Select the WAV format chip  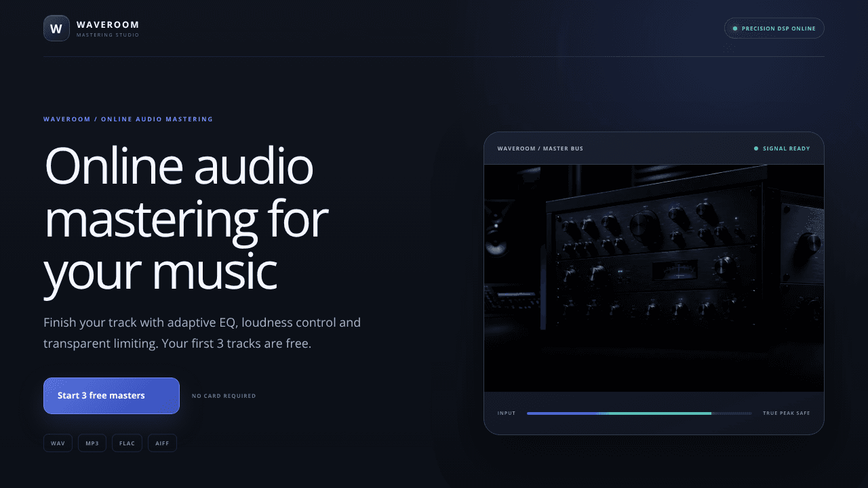pos(58,443)
